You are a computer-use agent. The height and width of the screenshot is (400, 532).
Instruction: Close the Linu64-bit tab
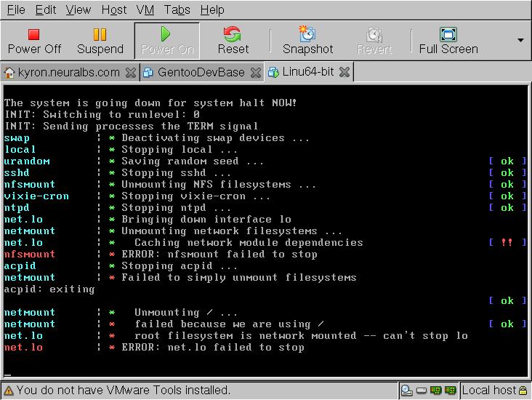pos(344,72)
